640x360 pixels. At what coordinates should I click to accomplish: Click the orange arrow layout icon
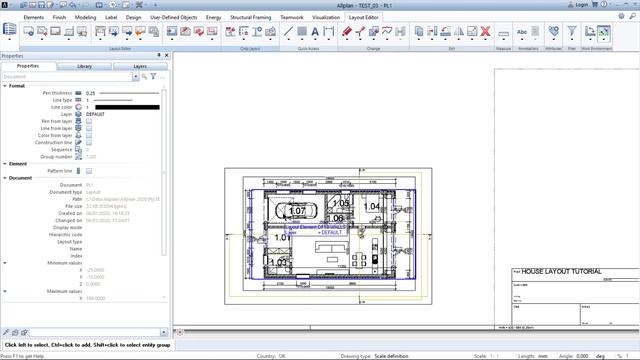tap(140, 31)
